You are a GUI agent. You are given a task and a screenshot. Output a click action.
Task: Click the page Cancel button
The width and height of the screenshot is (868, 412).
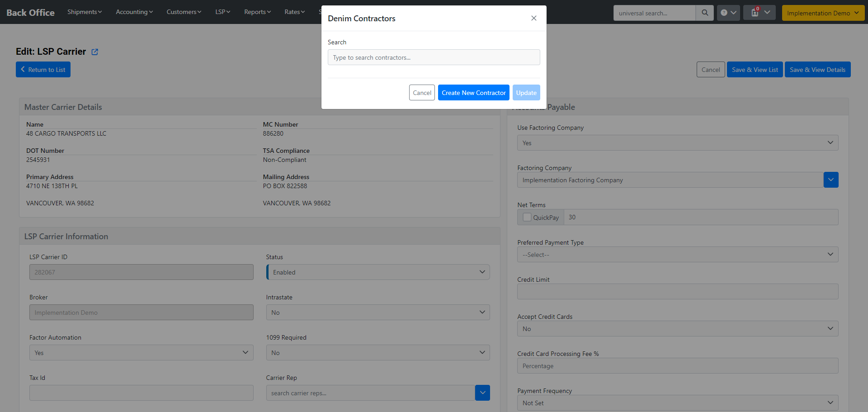pyautogui.click(x=711, y=70)
